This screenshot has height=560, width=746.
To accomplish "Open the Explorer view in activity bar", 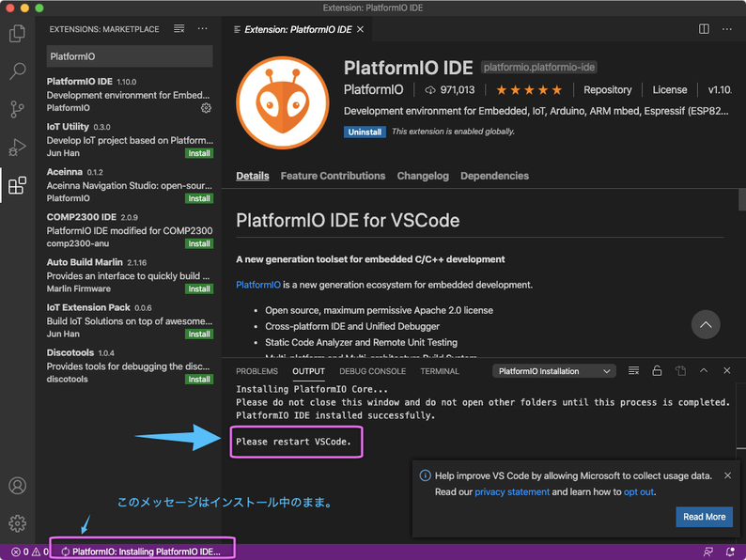I will click(x=17, y=35).
